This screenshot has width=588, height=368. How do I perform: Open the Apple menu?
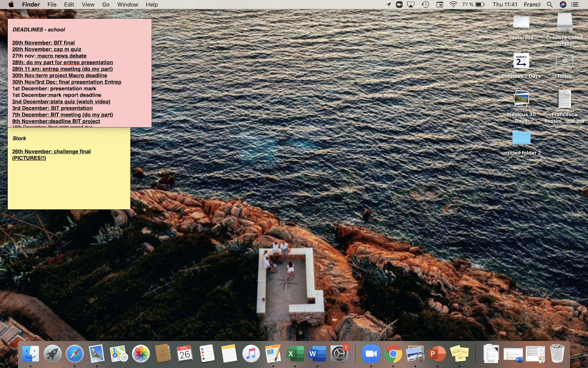click(11, 4)
